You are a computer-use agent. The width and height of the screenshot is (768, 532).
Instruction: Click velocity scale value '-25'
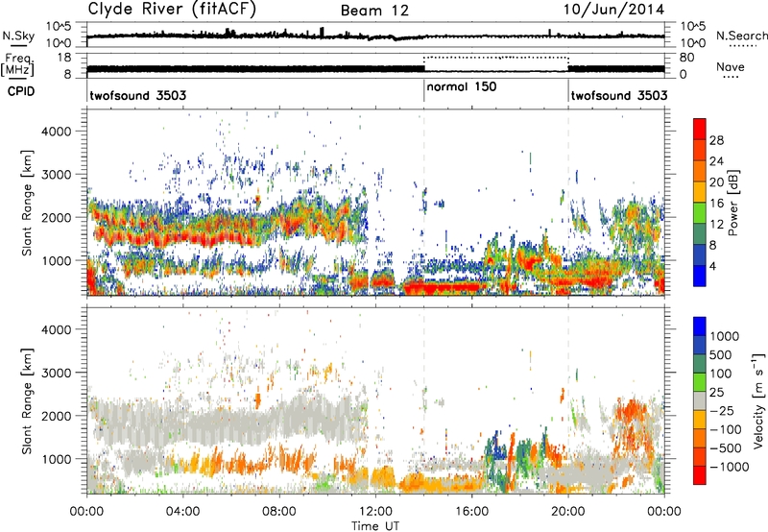pyautogui.click(x=723, y=410)
